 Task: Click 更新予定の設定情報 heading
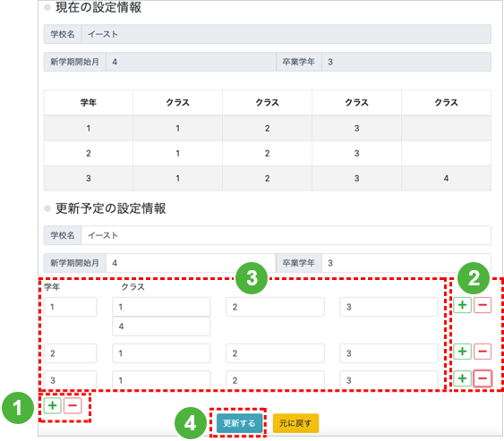pyautogui.click(x=111, y=208)
